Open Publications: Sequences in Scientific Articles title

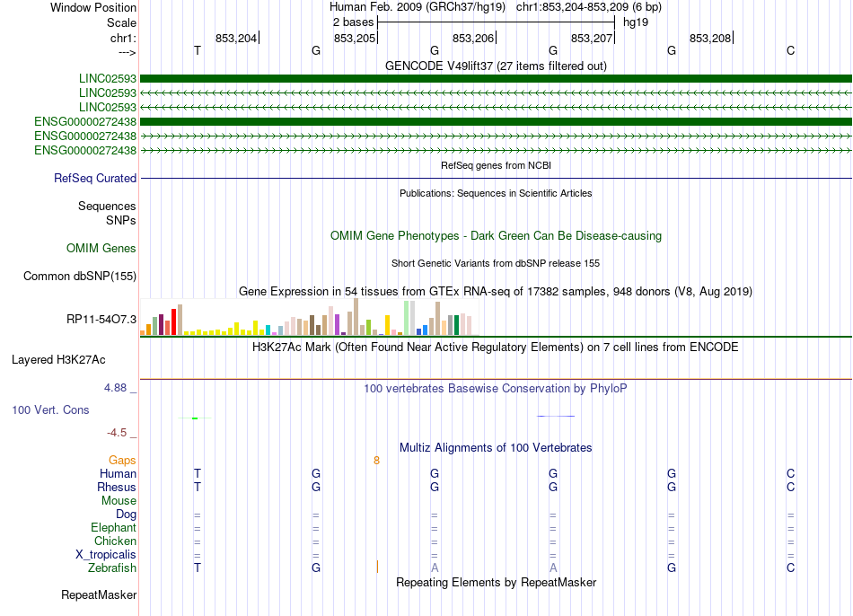point(496,193)
